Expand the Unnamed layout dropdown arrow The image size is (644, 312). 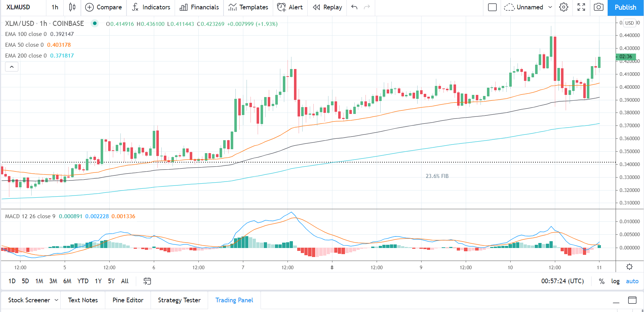pyautogui.click(x=550, y=7)
